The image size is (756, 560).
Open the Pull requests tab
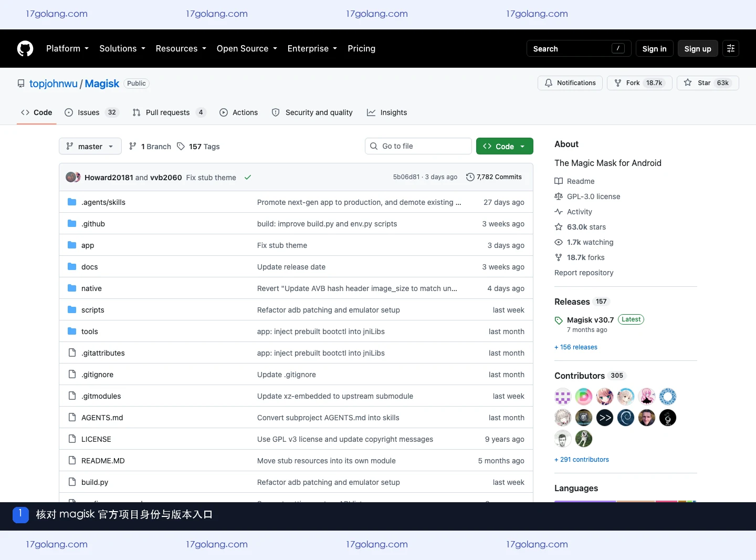click(x=169, y=112)
